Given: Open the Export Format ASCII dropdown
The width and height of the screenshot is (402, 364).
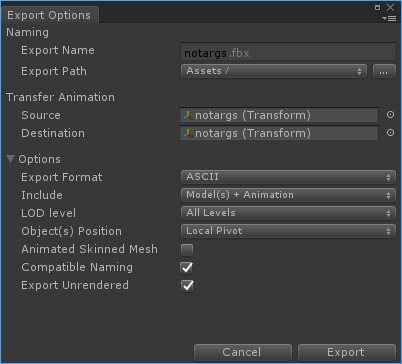Looking at the screenshot, I should pyautogui.click(x=288, y=177).
